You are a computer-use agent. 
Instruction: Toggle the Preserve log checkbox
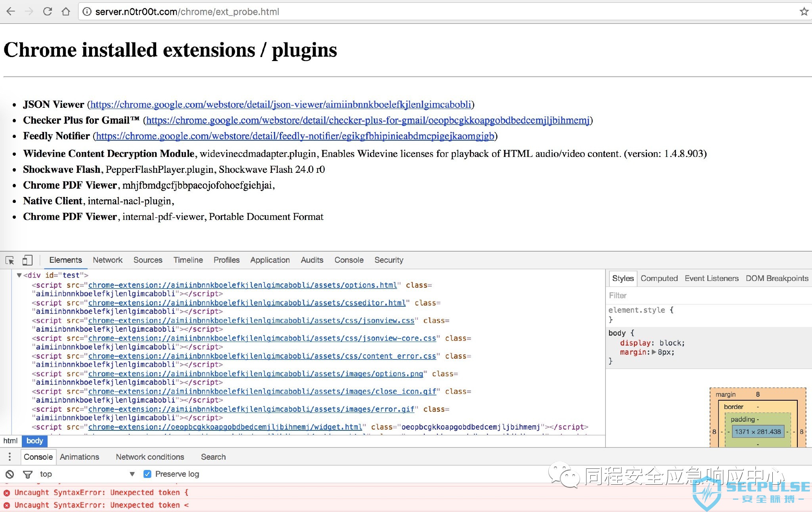(147, 474)
